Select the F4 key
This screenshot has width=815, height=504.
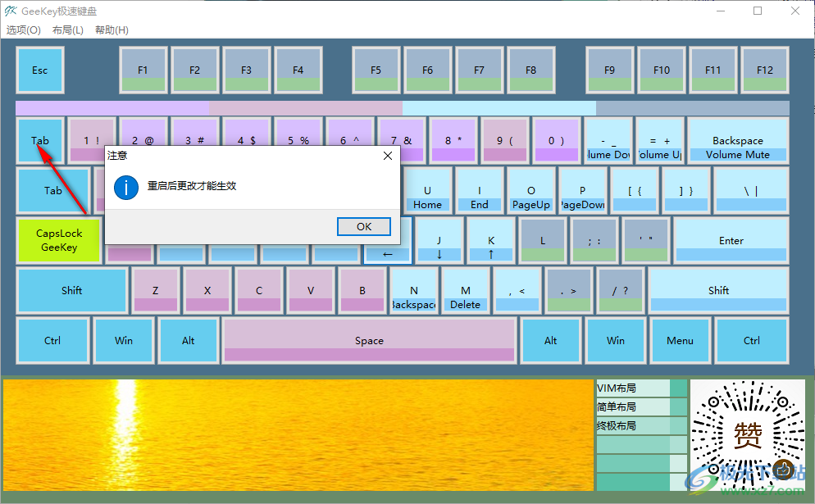[x=298, y=70]
